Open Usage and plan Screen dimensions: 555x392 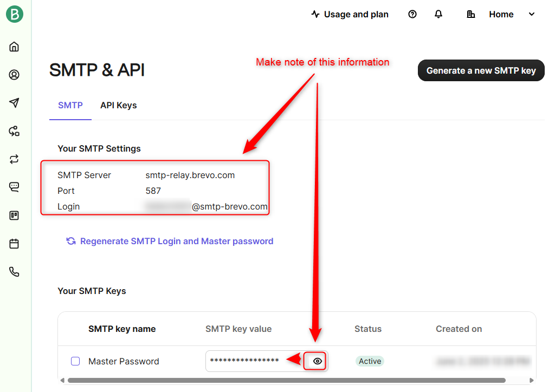356,14
